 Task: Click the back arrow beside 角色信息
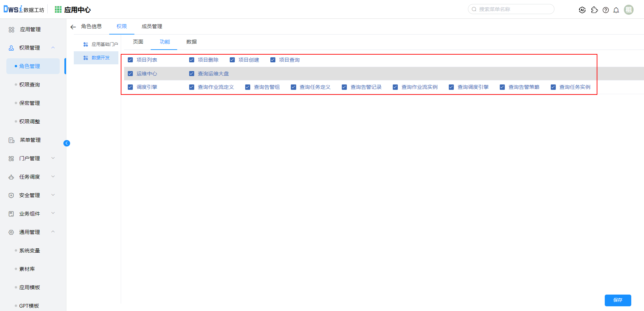73,27
